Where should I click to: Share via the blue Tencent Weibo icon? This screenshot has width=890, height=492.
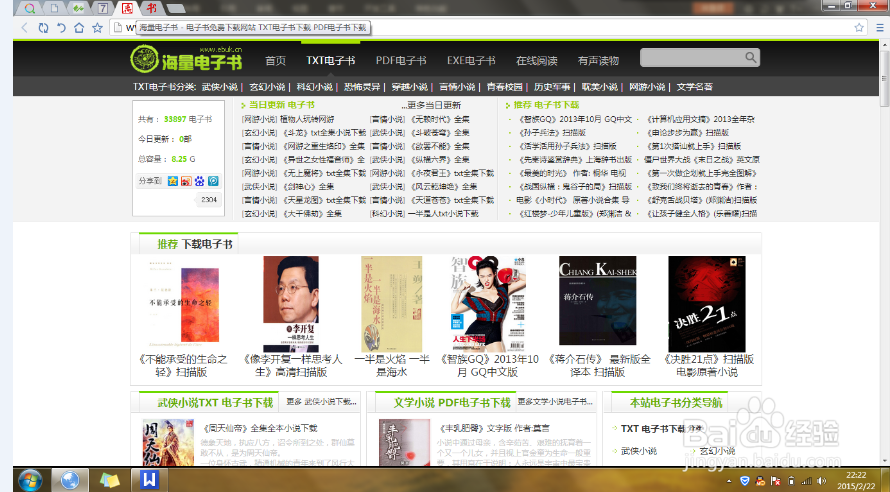coord(213,181)
